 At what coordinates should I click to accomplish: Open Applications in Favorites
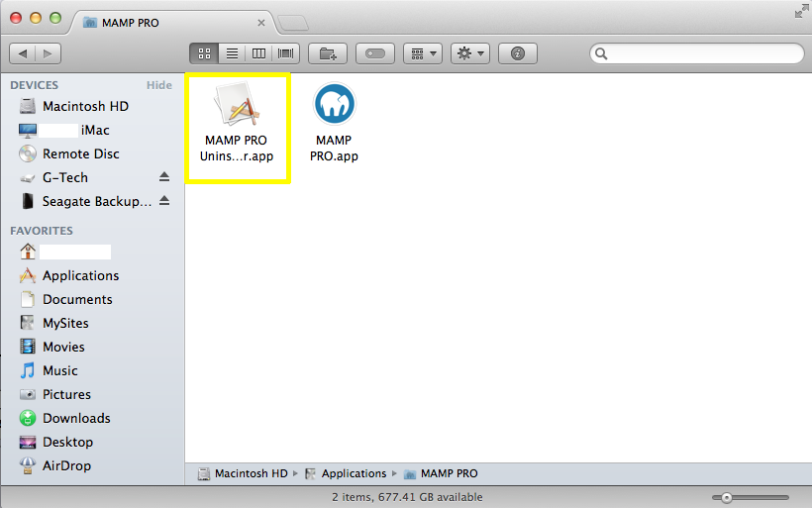click(80, 275)
